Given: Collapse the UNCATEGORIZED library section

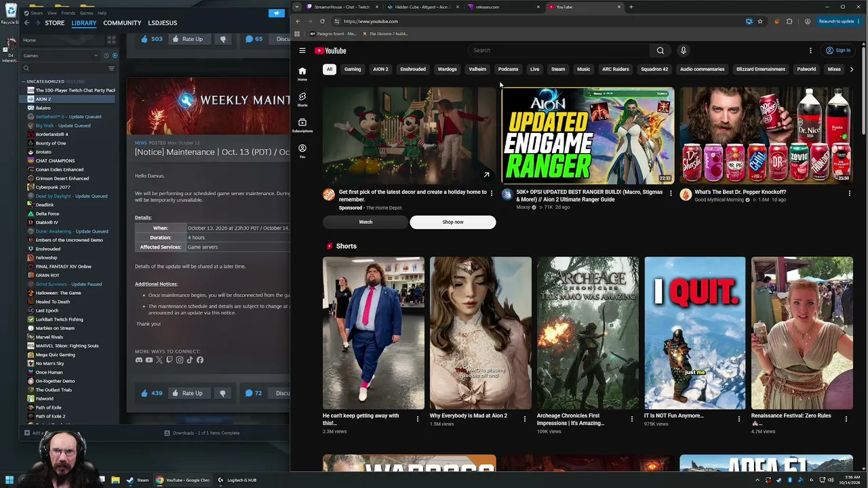Looking at the screenshot, I should pos(23,81).
